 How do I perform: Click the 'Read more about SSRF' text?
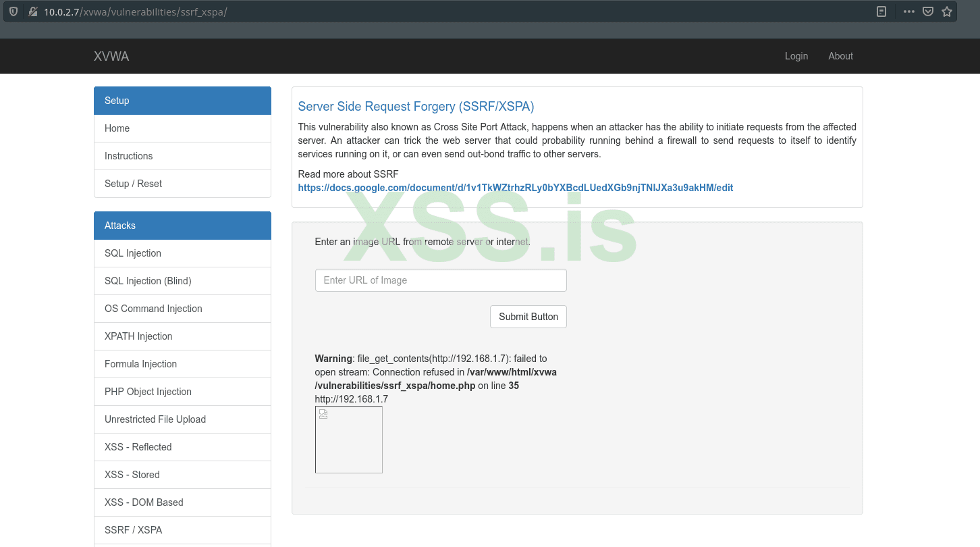[x=348, y=174]
